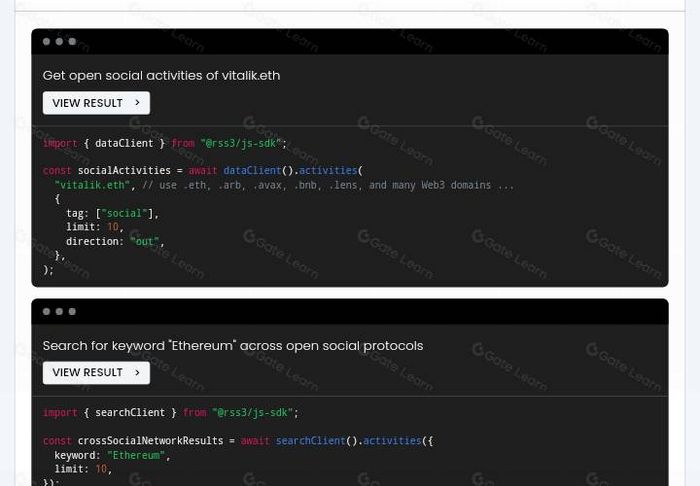
Task: Click middle window dot on bottom code card
Action: [59, 312]
